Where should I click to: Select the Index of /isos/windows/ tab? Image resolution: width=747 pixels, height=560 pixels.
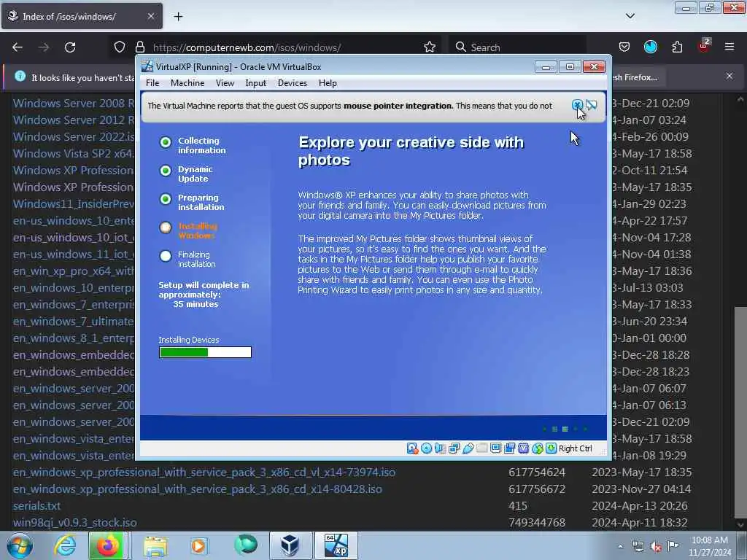pyautogui.click(x=82, y=16)
